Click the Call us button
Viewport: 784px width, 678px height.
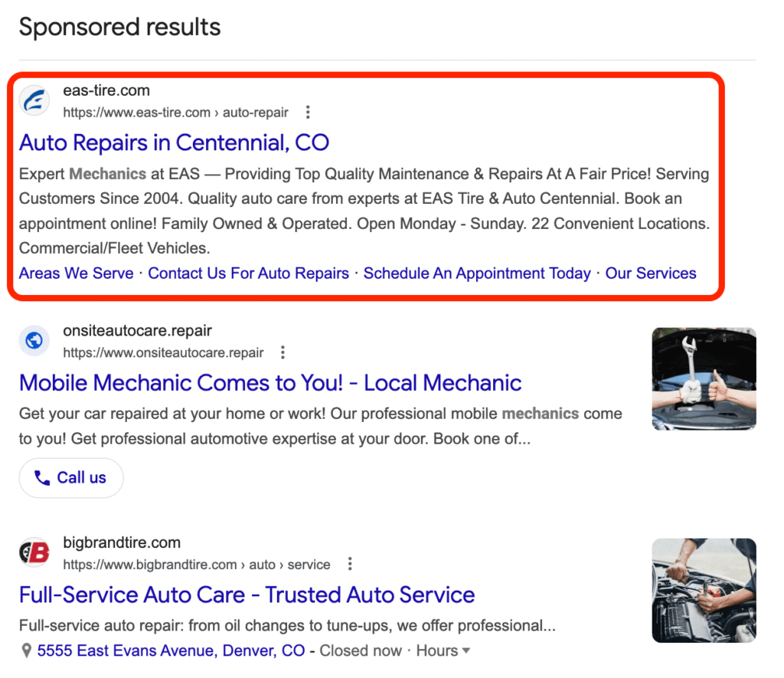coord(71,478)
